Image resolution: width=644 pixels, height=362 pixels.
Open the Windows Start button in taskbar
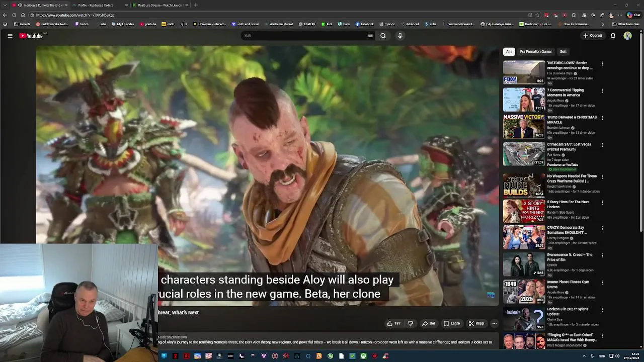(x=164, y=356)
